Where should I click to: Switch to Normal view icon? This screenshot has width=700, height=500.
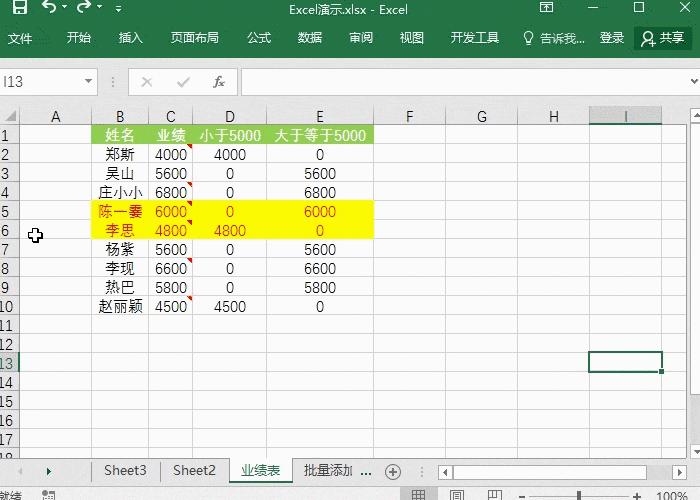click(418, 494)
